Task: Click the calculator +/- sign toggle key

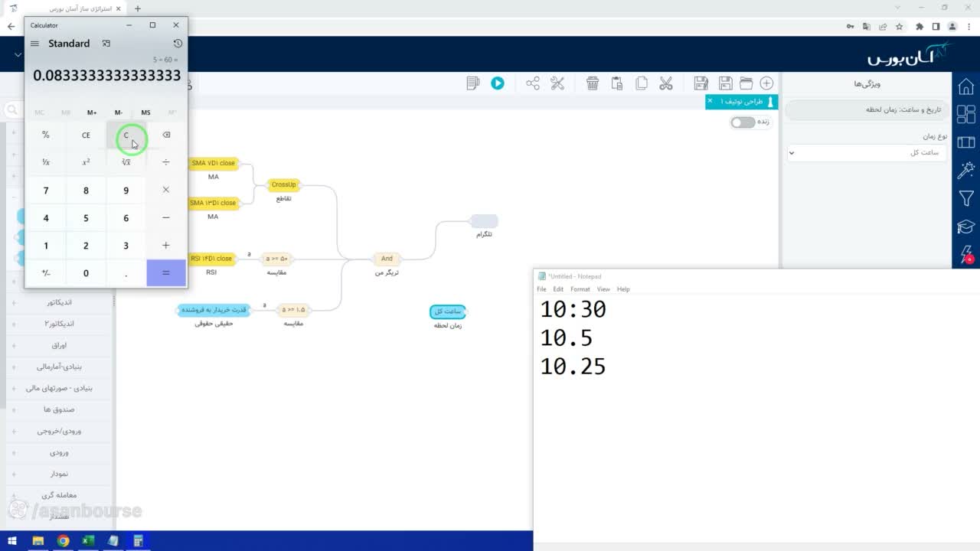Action: click(46, 273)
